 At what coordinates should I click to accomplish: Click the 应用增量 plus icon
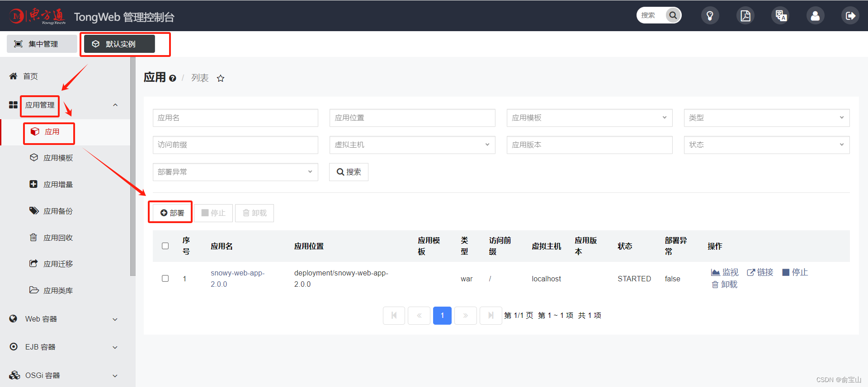point(33,184)
